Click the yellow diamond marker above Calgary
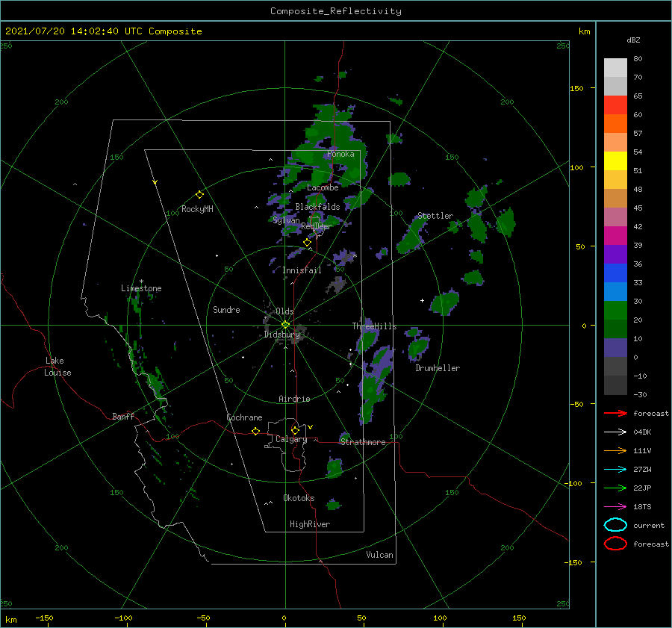672x628 pixels. coord(295,430)
